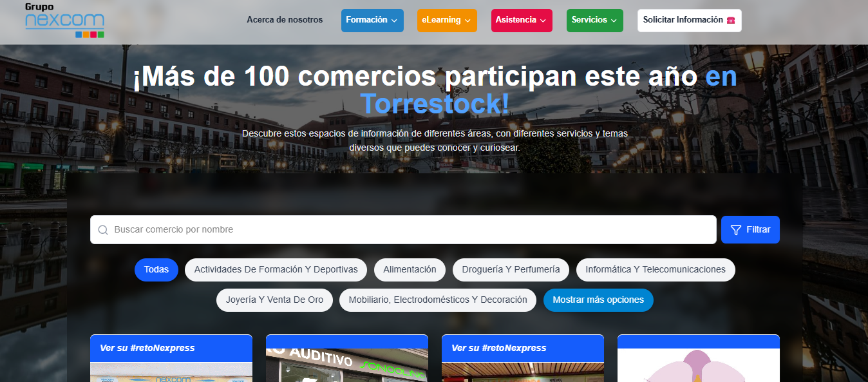Open the card with pink flower image

699,365
